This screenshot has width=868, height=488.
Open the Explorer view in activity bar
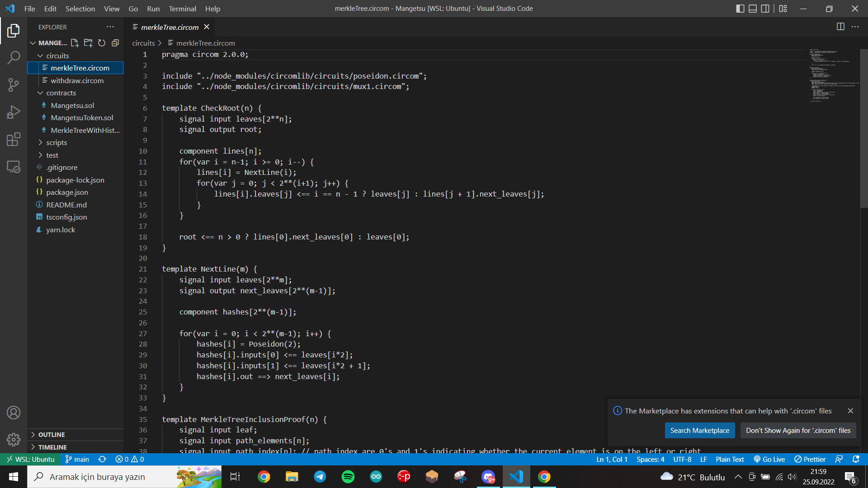tap(14, 31)
